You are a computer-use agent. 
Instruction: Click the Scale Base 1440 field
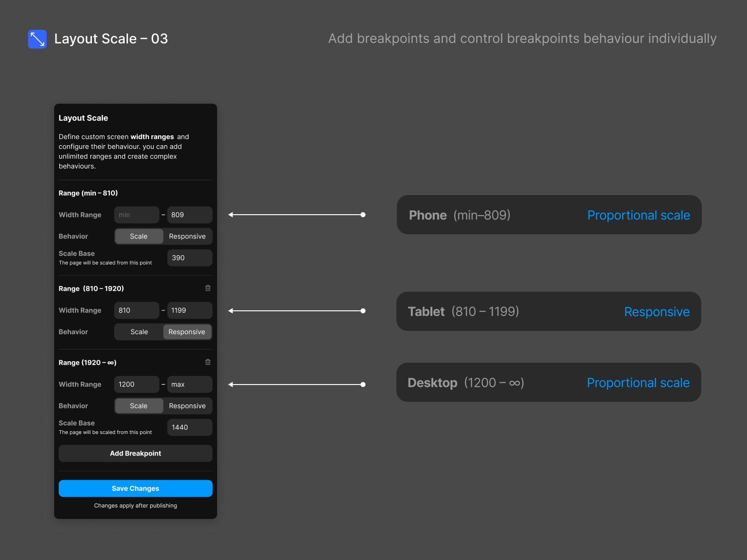(189, 427)
